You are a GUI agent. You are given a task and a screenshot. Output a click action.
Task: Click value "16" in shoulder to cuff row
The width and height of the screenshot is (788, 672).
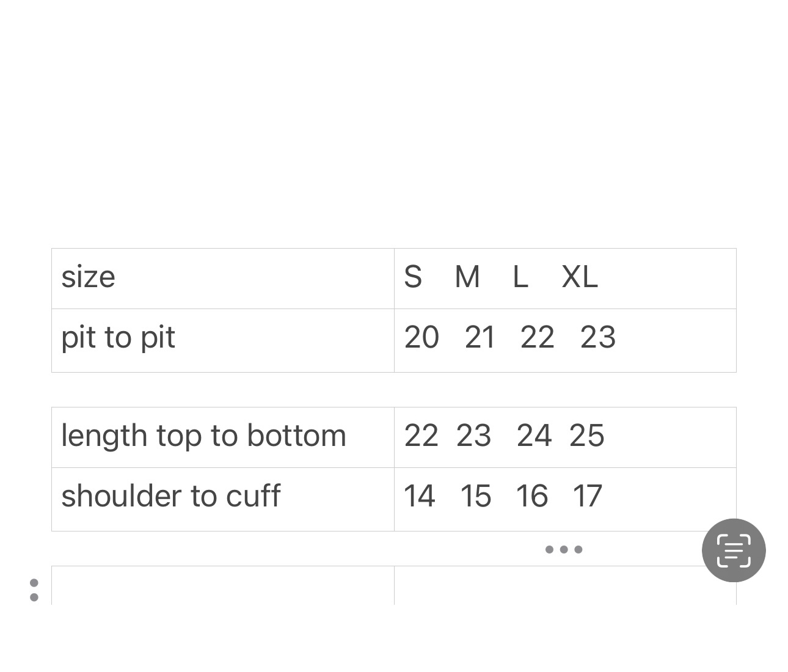point(531,496)
